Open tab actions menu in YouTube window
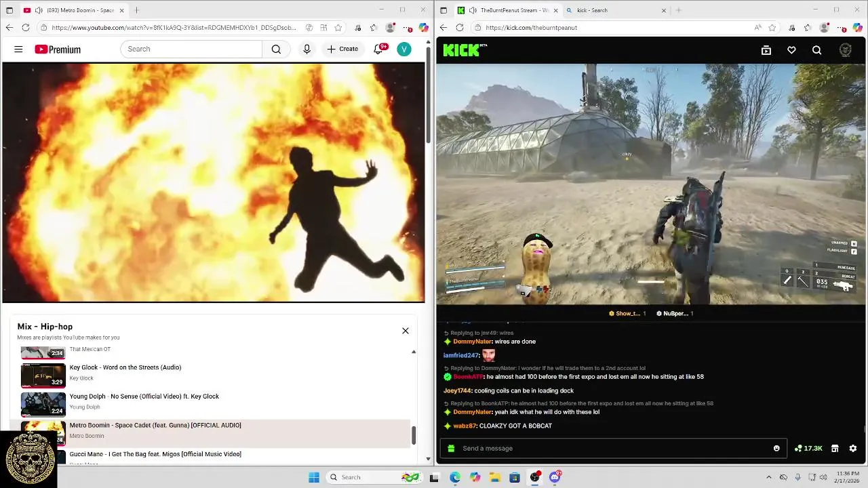This screenshot has height=488, width=868. [x=9, y=10]
